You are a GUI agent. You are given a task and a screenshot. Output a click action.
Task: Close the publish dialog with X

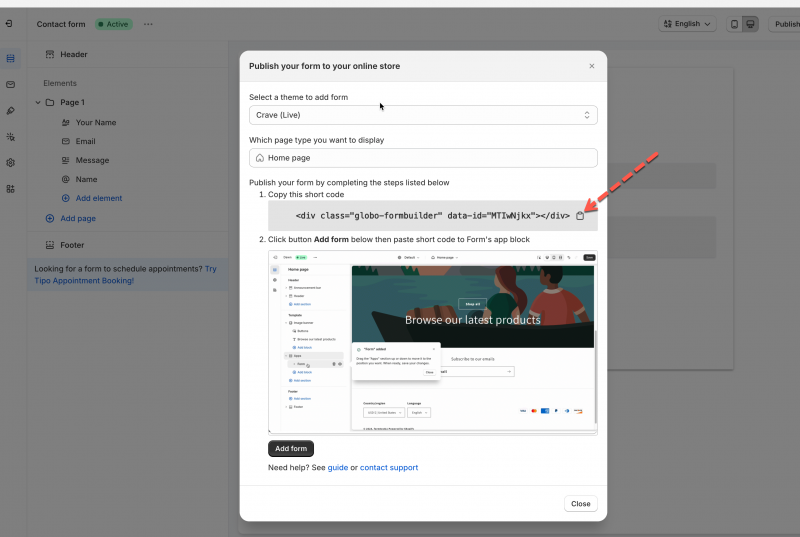(592, 66)
